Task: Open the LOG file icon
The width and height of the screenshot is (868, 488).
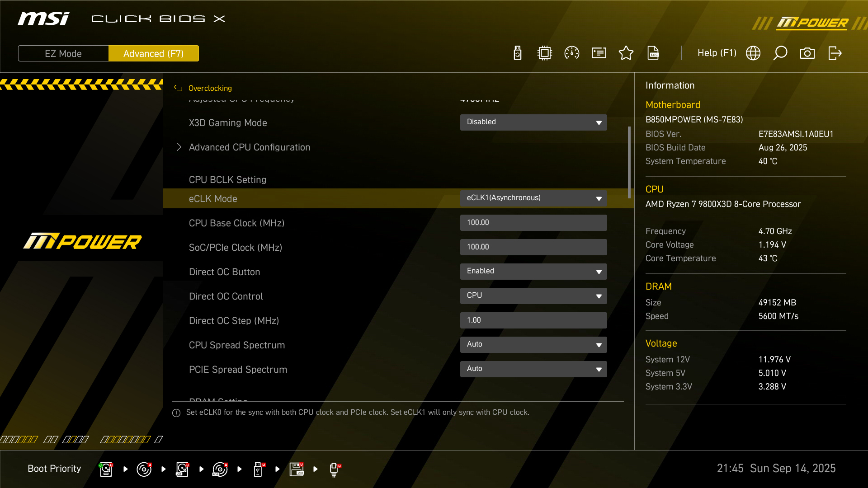Action: pyautogui.click(x=653, y=53)
